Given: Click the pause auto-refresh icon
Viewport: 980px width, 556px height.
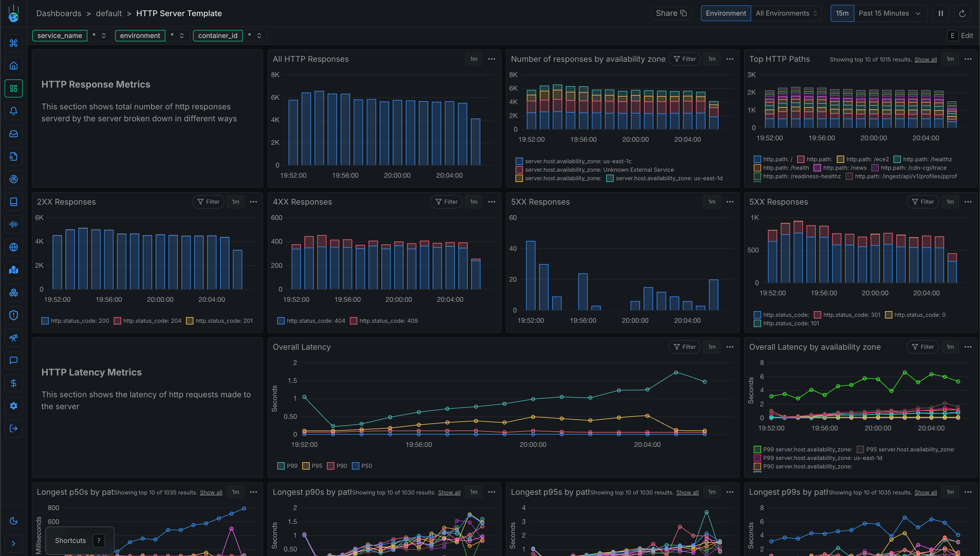Looking at the screenshot, I should click(941, 13).
